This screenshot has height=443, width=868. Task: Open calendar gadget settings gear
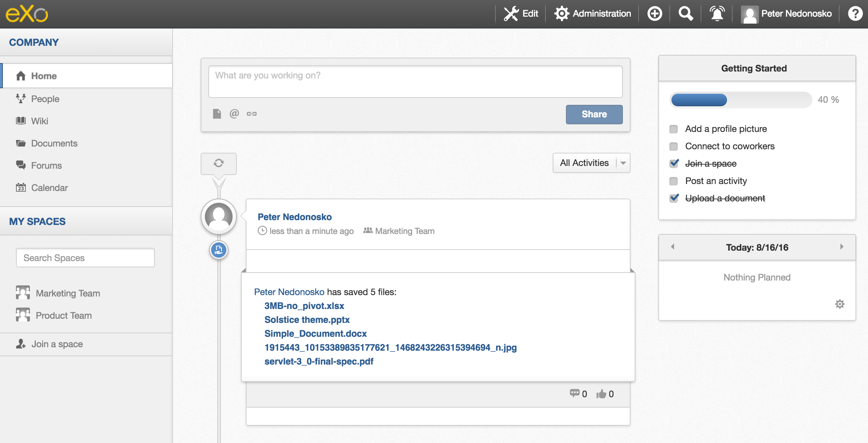(x=840, y=304)
